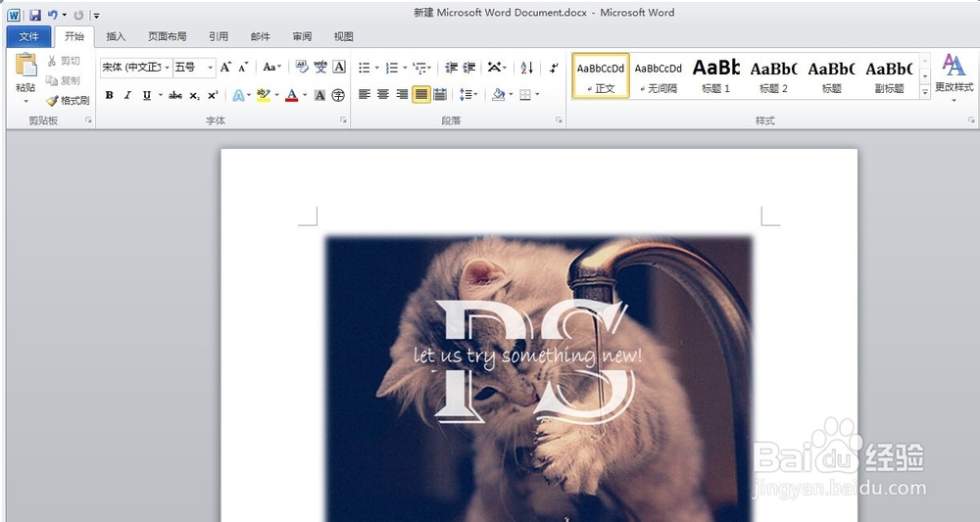Open the 文件 File tab
Viewport: 980px width, 522px height.
(x=28, y=37)
